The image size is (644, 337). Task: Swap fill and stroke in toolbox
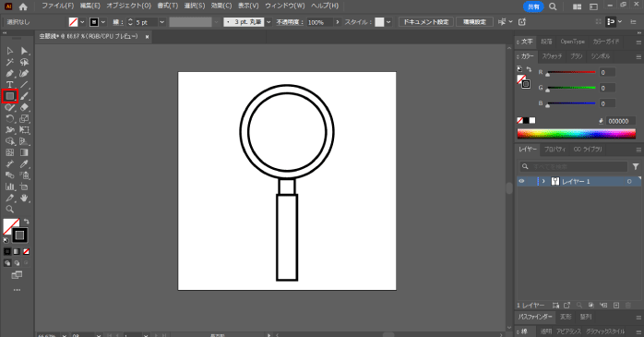coord(26,222)
